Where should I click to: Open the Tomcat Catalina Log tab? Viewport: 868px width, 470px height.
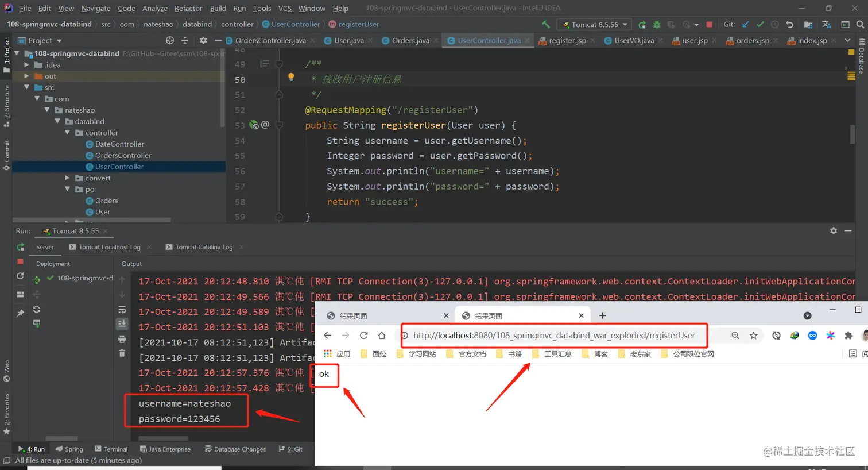coord(204,247)
